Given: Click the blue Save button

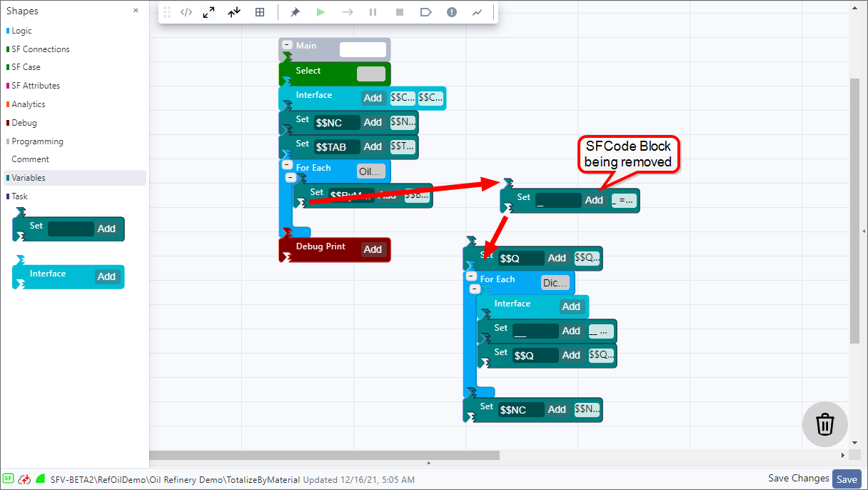Looking at the screenshot, I should pyautogui.click(x=847, y=479).
